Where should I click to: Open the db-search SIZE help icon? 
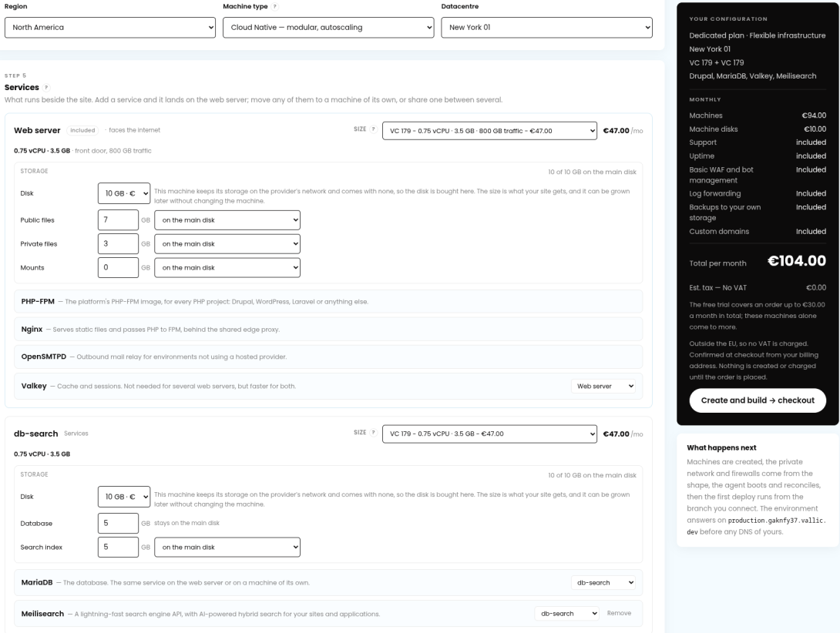(374, 432)
